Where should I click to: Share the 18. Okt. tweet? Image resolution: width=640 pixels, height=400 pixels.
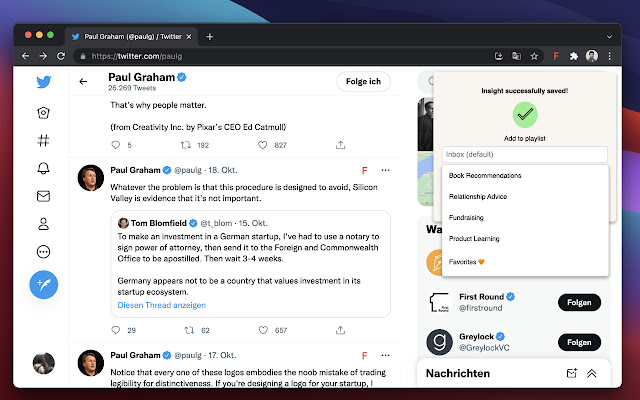tap(340, 330)
